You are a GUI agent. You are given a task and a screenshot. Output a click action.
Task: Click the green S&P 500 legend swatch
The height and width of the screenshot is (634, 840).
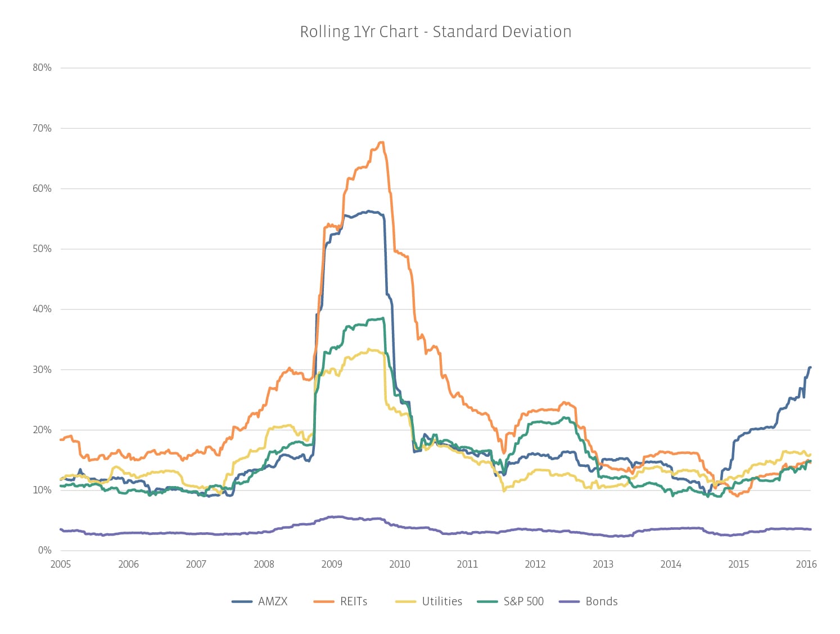pos(487,602)
